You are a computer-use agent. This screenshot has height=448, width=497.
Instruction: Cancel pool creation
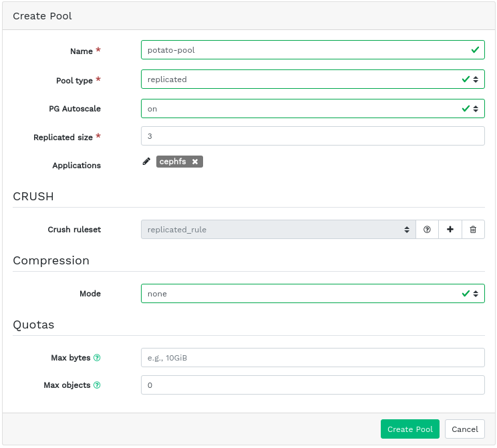point(464,429)
